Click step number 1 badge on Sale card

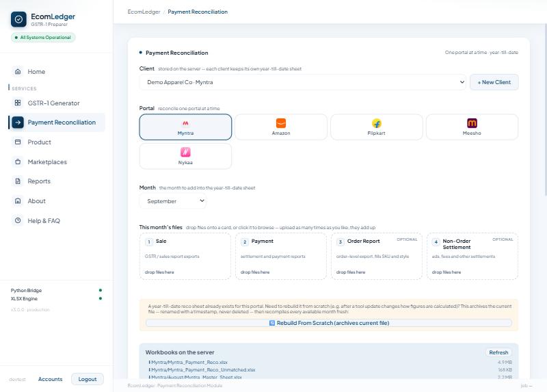pos(149,242)
